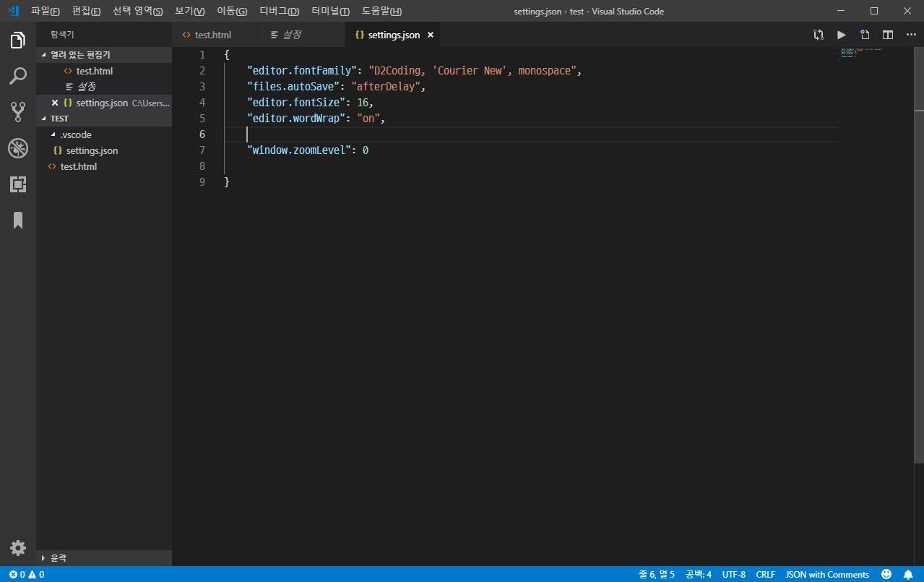Expand the .vscode folder
924x582 pixels.
(x=75, y=134)
